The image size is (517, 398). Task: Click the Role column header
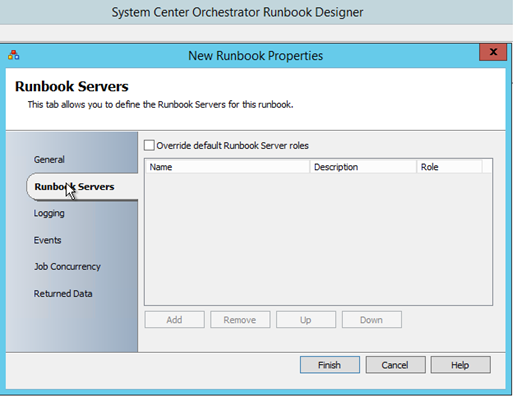click(x=449, y=167)
